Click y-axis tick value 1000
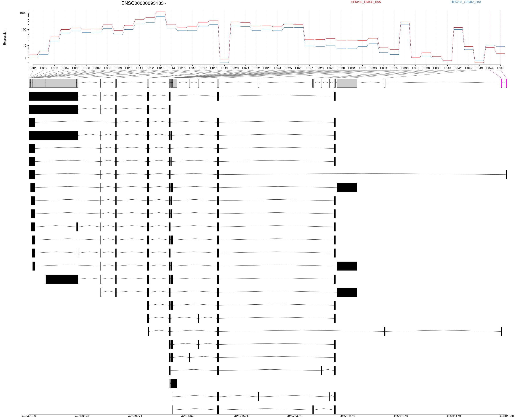 pyautogui.click(x=23, y=13)
